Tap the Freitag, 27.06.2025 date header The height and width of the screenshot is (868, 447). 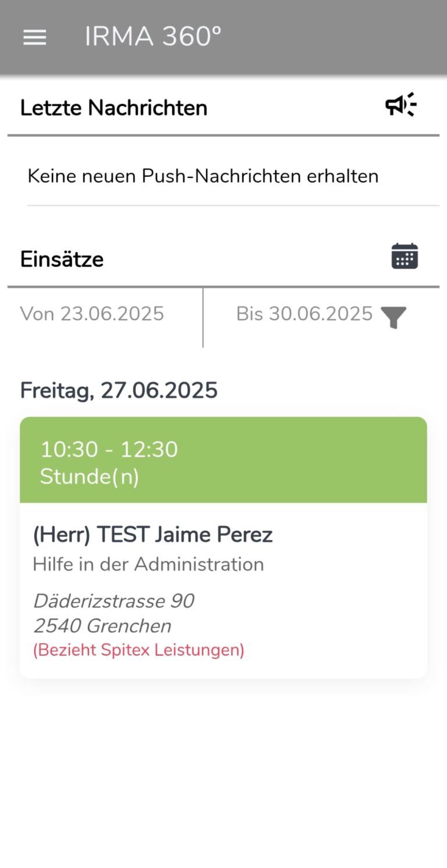pyautogui.click(x=119, y=390)
